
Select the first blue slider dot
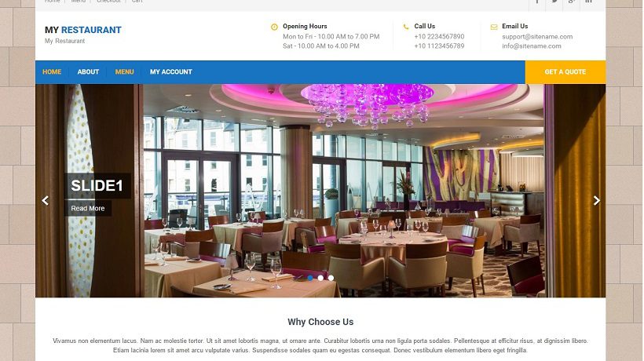click(x=310, y=278)
